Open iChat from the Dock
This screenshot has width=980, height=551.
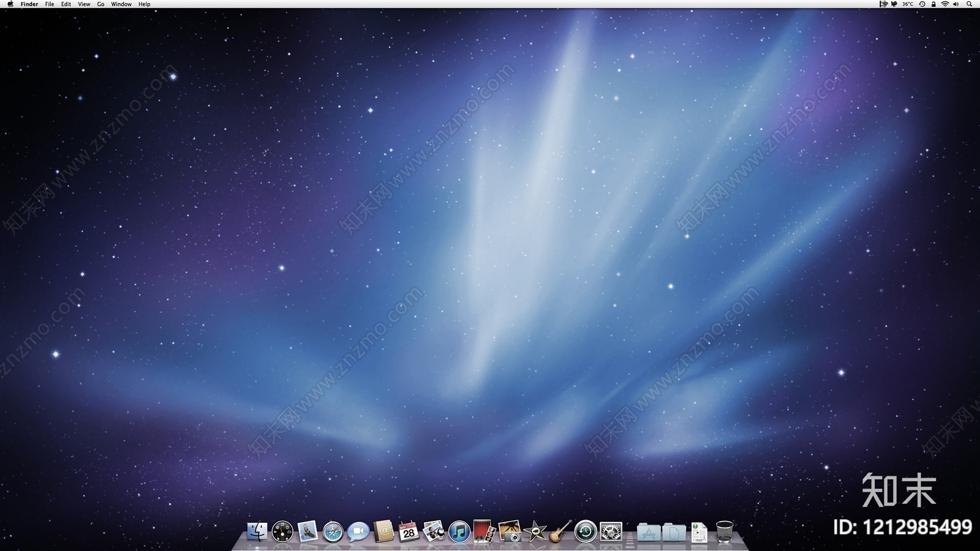358,531
